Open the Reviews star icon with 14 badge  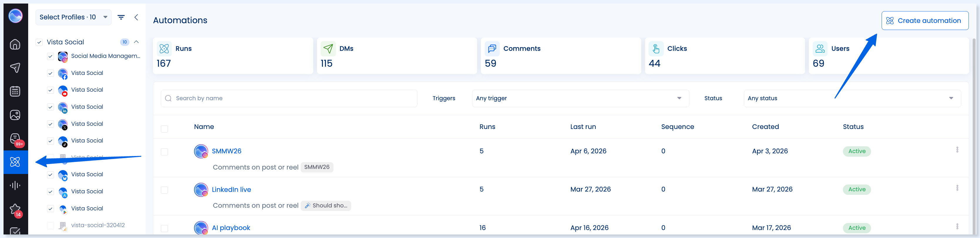pyautogui.click(x=15, y=209)
